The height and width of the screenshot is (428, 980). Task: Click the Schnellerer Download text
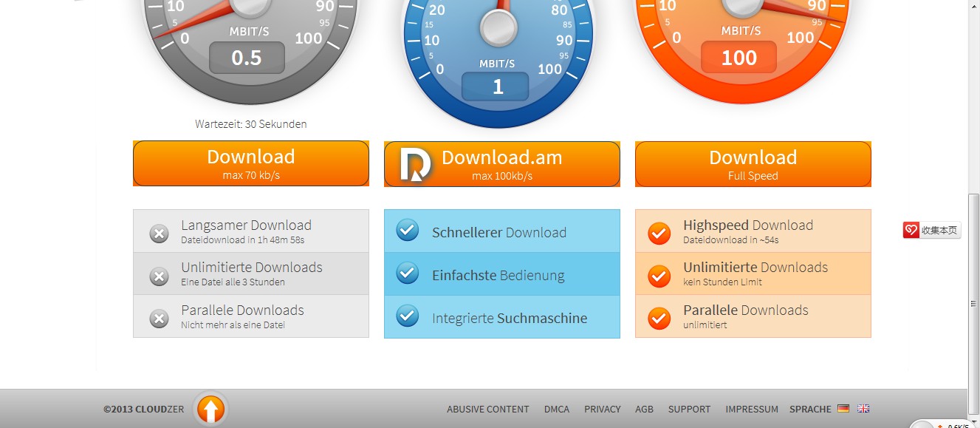click(x=499, y=233)
